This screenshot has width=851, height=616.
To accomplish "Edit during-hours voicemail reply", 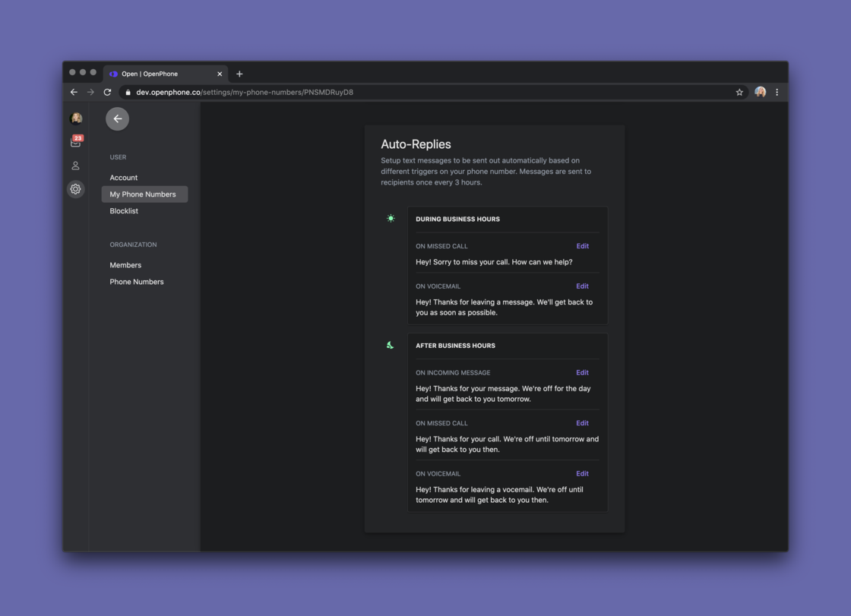I will (582, 286).
